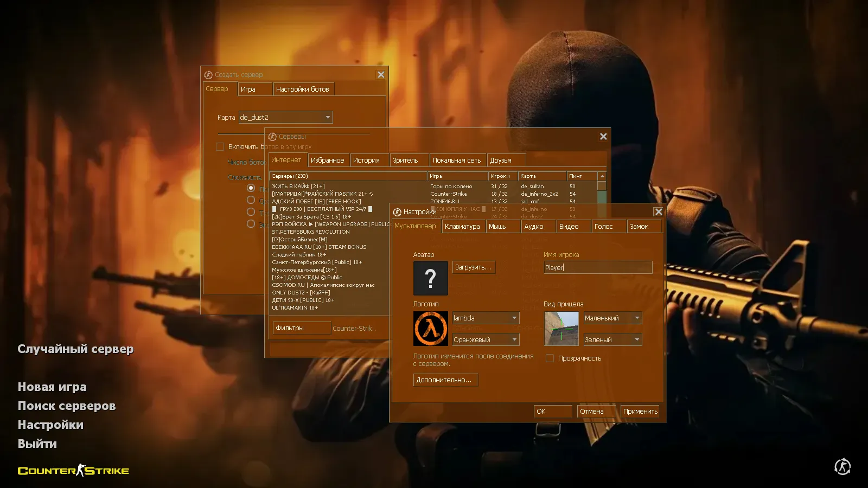Click the icon on the Создать сервер titlebar
The width and height of the screenshot is (868, 488).
[x=207, y=74]
